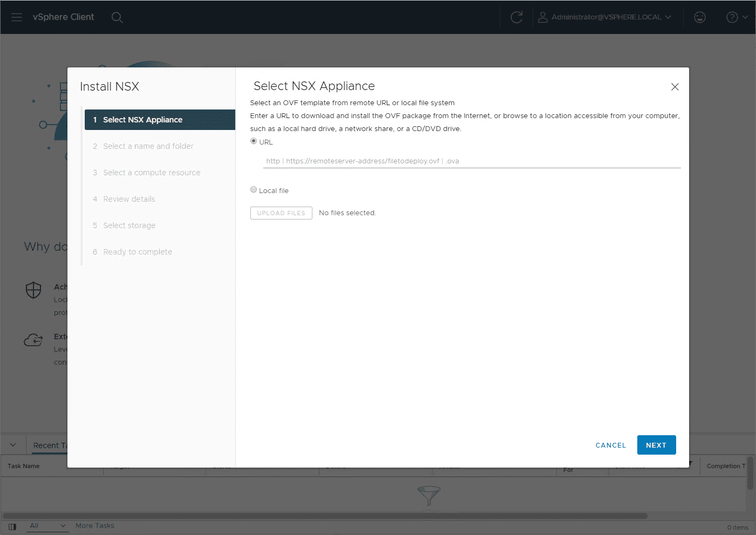Select the URL radio button
The width and height of the screenshot is (756, 535).
(x=254, y=141)
